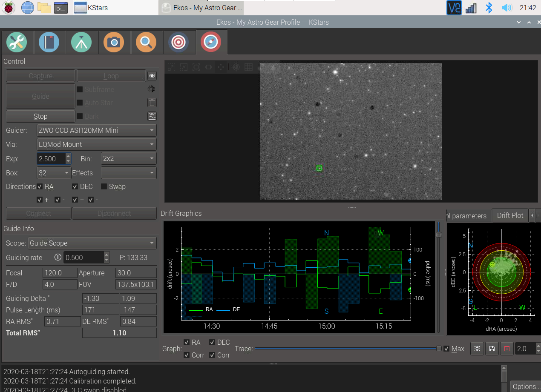This screenshot has height=392, width=541.
Task: Open the Via EQMod Mount dropdown
Action: pos(97,144)
